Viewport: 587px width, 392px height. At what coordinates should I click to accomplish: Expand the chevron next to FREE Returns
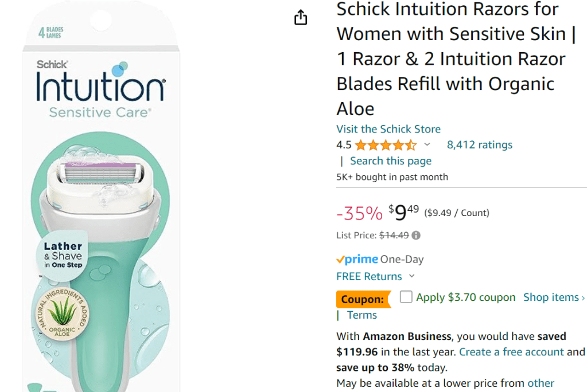[411, 276]
